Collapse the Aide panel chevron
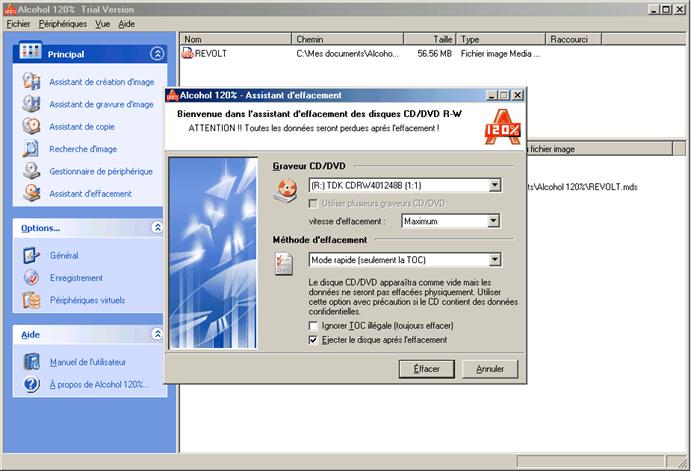Image resolution: width=691 pixels, height=471 pixels. tap(157, 334)
